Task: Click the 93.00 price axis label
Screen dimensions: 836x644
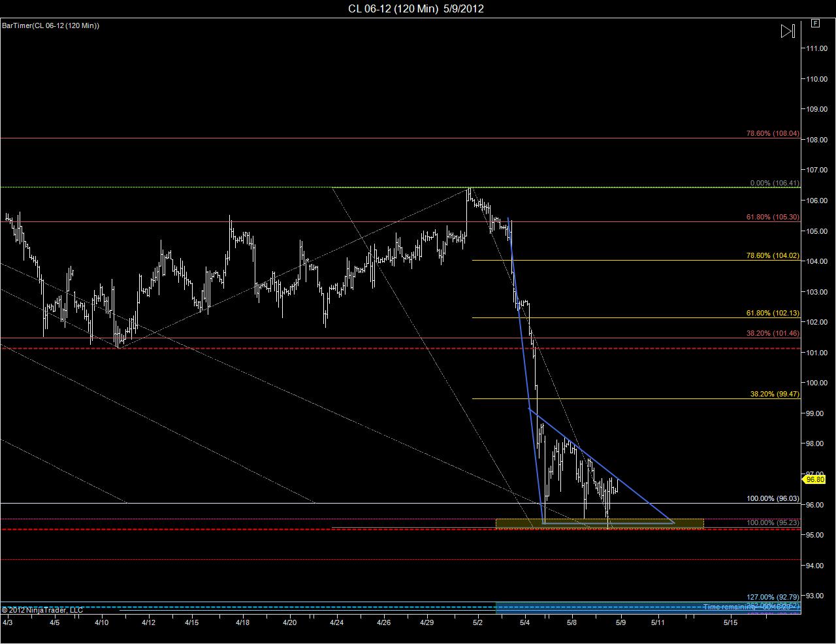Action: tap(816, 596)
